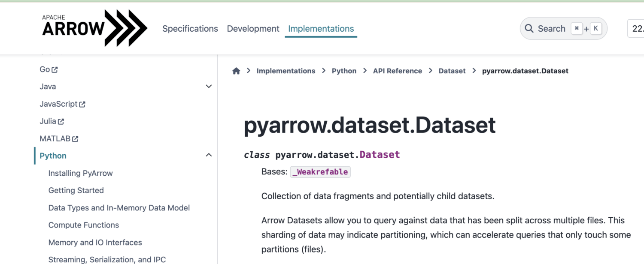Go to Implementations breadcrumb
Image resolution: width=644 pixels, height=264 pixels.
pos(286,71)
